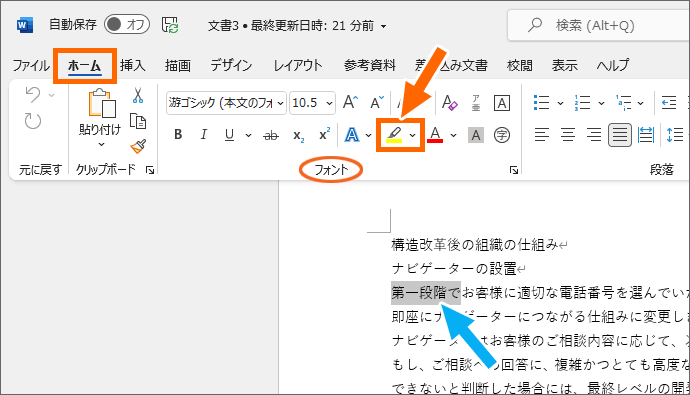Click the multilevel list icon
The image size is (690, 395).
coord(624,103)
